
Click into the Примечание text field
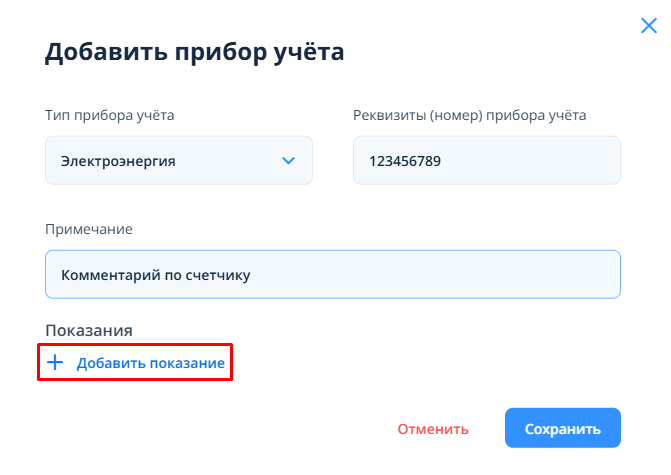(332, 274)
